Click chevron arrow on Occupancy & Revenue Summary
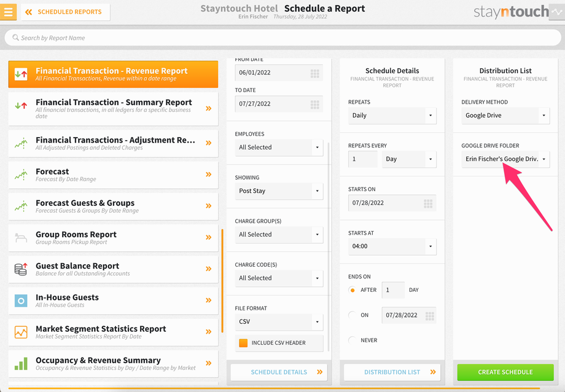Image resolution: width=565 pixels, height=392 pixels. [208, 363]
